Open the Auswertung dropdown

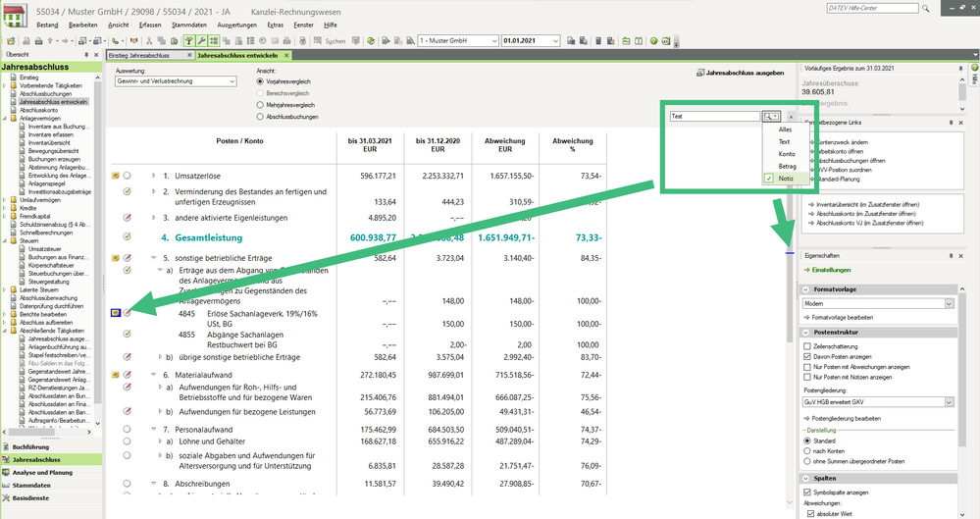[x=231, y=81]
